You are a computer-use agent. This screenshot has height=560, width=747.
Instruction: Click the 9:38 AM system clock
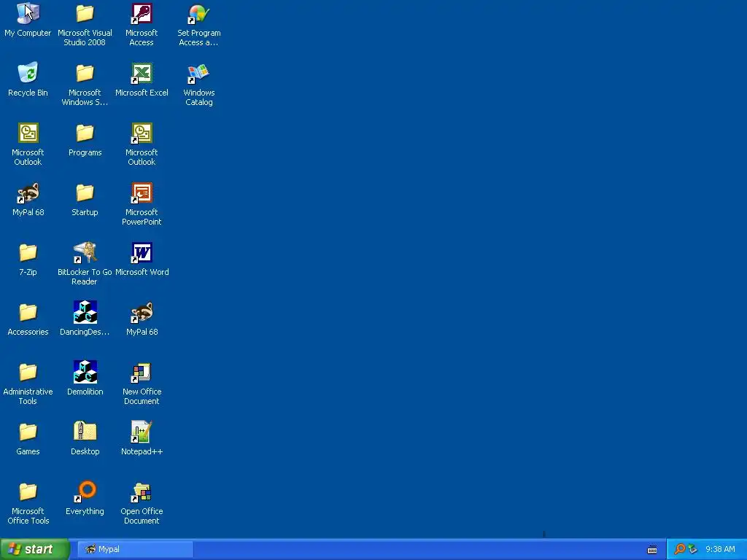coord(720,549)
